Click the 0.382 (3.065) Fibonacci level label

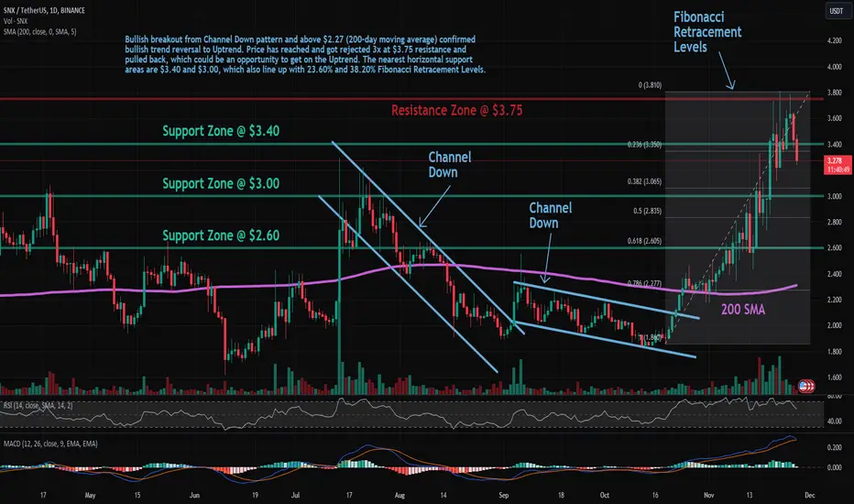click(644, 181)
